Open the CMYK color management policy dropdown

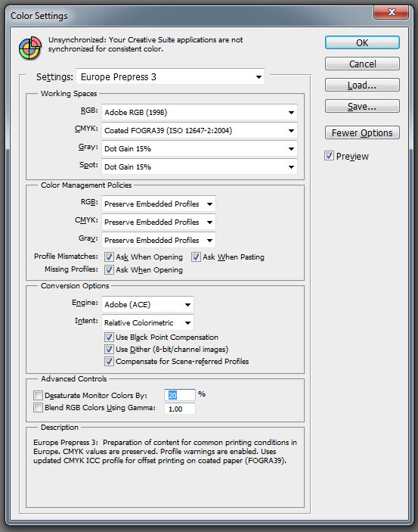[x=159, y=222]
